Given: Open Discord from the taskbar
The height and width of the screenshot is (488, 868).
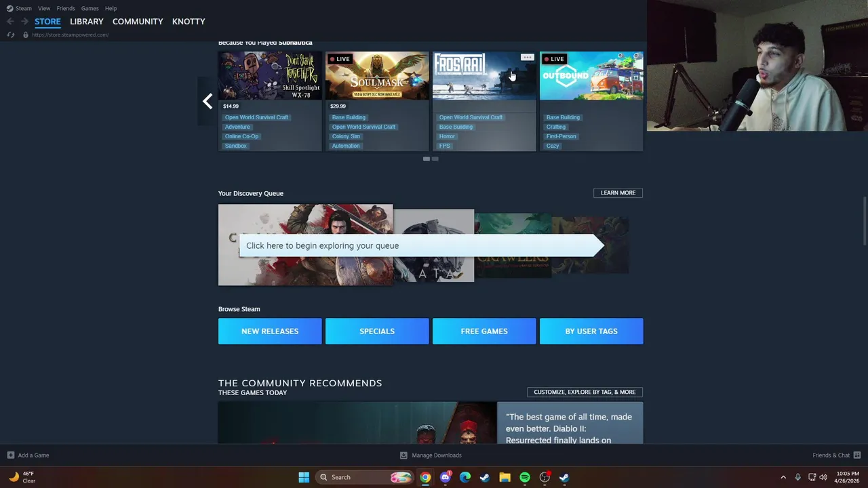Looking at the screenshot, I should pos(445,477).
